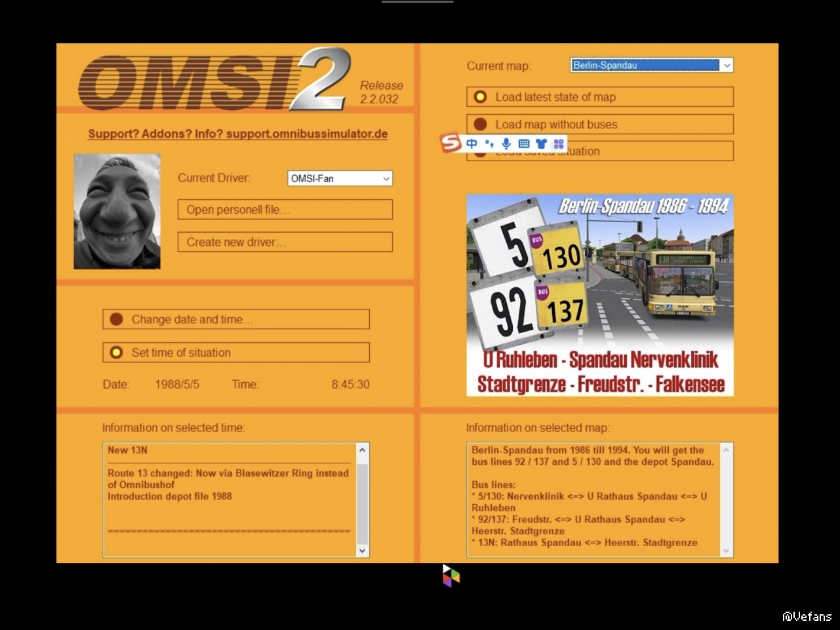Select Load latest state of map
840x630 pixels.
[600, 97]
